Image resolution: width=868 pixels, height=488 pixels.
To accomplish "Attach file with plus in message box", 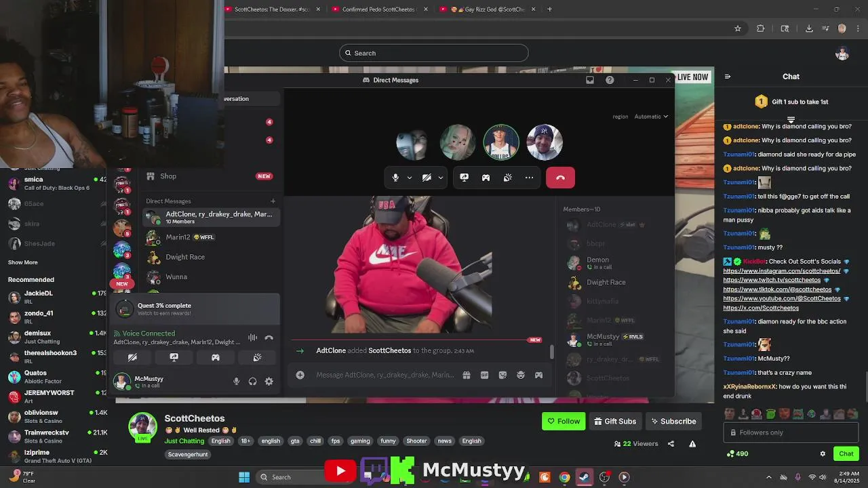I will 300,375.
